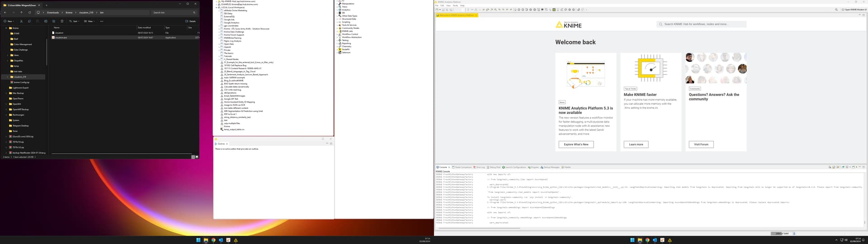Click the KNIME Labs category icon
The width and height of the screenshot is (868, 244).
[x=340, y=31]
